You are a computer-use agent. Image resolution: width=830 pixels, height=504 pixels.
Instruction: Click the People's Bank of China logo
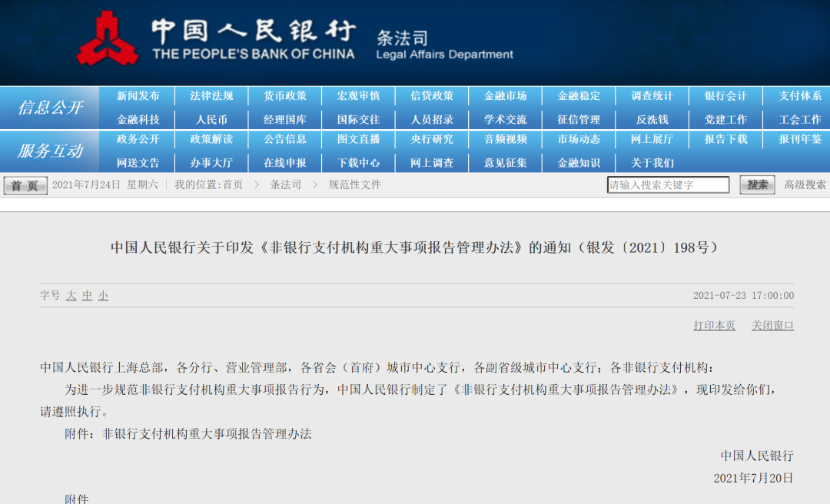click(x=108, y=38)
